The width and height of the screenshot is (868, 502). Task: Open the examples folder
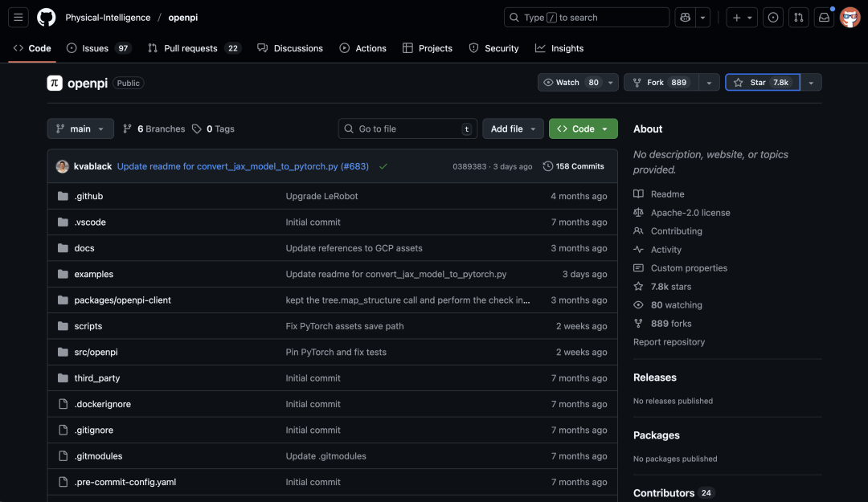tap(94, 275)
